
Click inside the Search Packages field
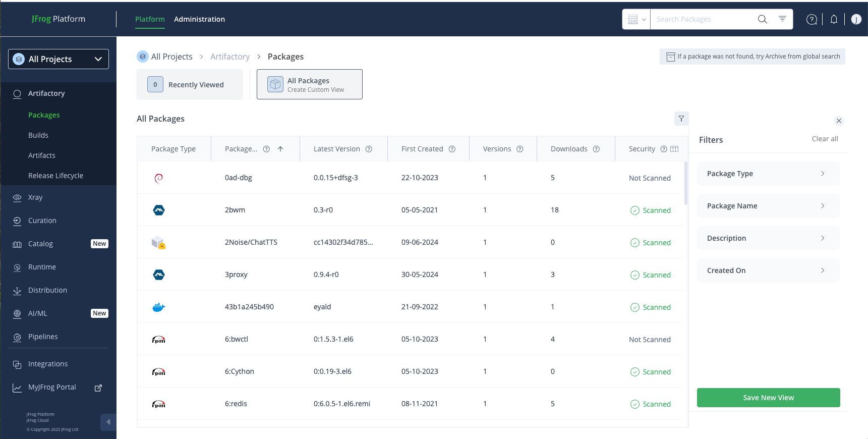pyautogui.click(x=704, y=19)
